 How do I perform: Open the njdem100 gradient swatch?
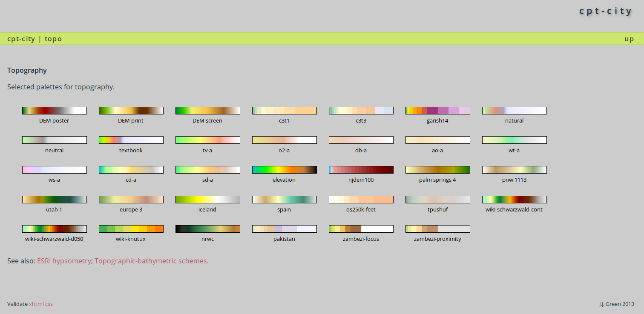pyautogui.click(x=361, y=170)
